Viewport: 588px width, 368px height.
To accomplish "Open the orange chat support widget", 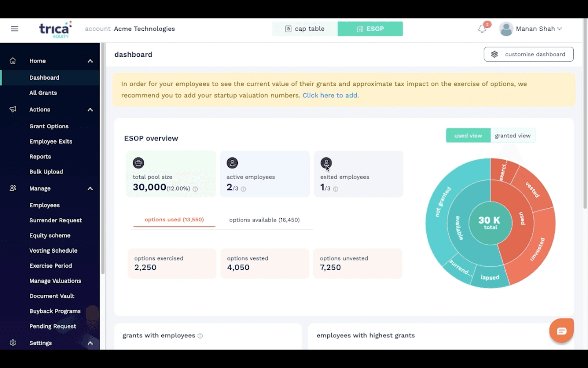I will click(x=561, y=331).
